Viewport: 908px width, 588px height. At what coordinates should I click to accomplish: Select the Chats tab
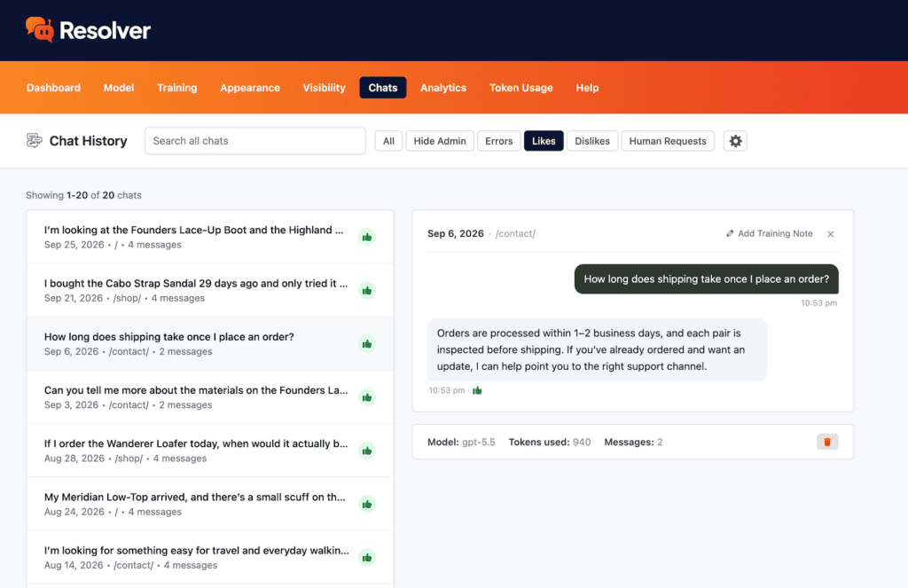[383, 88]
